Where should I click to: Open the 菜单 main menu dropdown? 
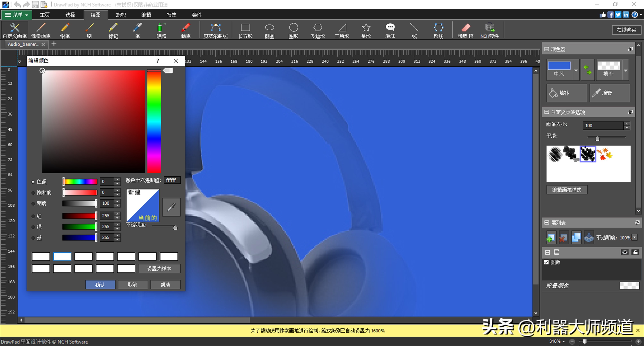click(17, 15)
